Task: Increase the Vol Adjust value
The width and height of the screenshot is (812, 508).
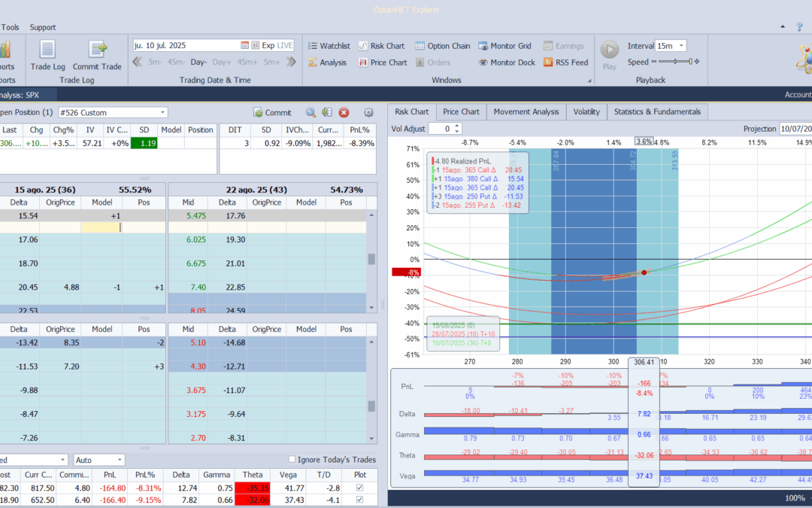Action: [x=457, y=126]
